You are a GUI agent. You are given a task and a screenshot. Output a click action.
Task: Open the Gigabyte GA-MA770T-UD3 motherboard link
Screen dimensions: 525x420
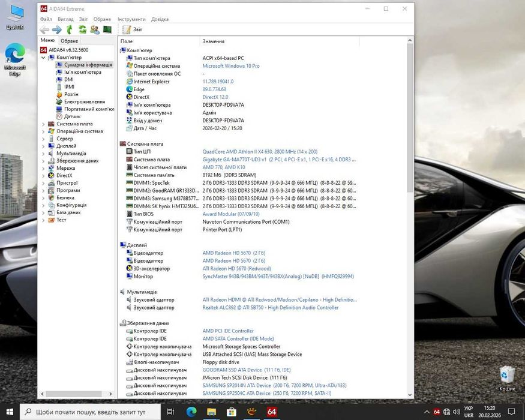tap(279, 160)
